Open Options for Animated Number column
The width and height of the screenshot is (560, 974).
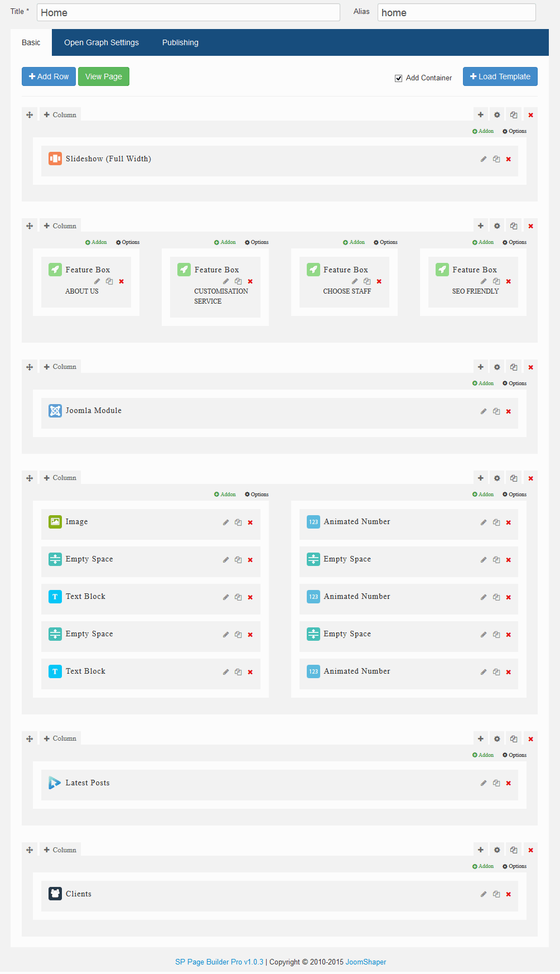coord(514,495)
